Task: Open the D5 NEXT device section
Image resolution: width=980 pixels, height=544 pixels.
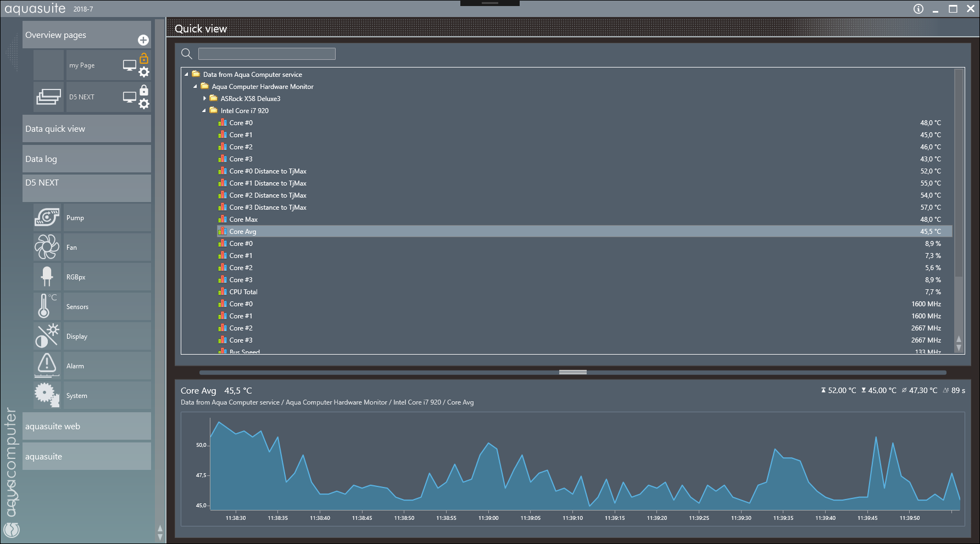Action: point(87,188)
